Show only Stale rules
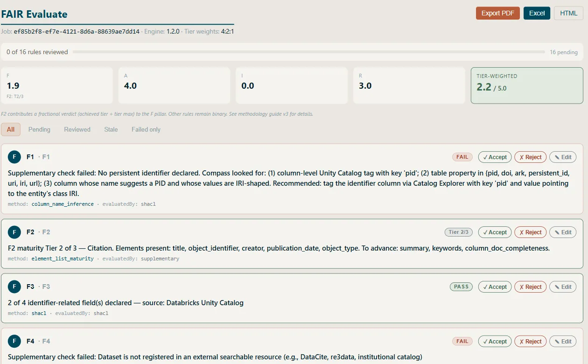 pos(111,129)
